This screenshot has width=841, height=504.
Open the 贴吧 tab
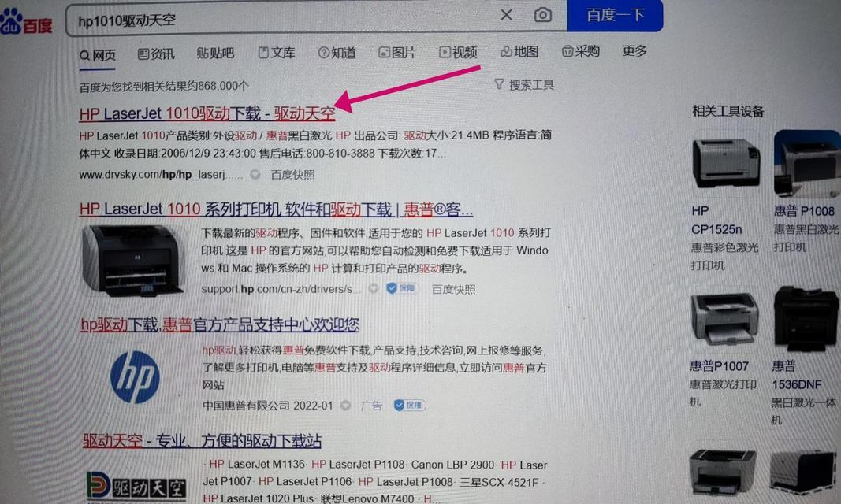(215, 53)
